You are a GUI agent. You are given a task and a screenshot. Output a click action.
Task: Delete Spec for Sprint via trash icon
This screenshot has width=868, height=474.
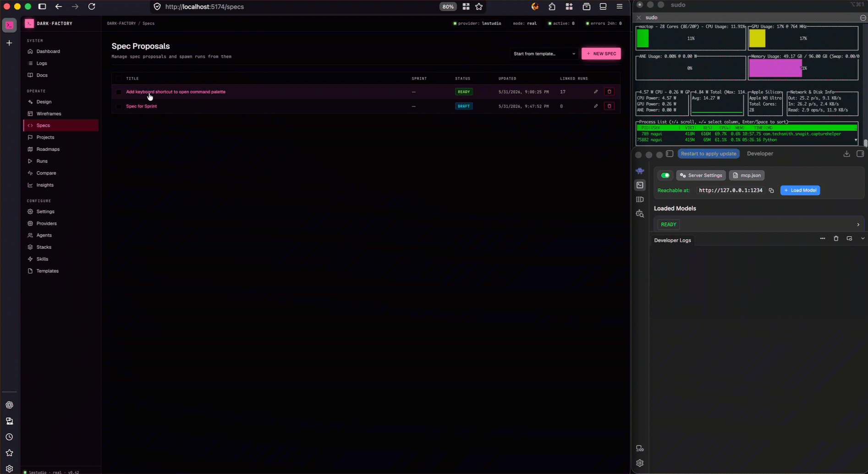click(609, 106)
